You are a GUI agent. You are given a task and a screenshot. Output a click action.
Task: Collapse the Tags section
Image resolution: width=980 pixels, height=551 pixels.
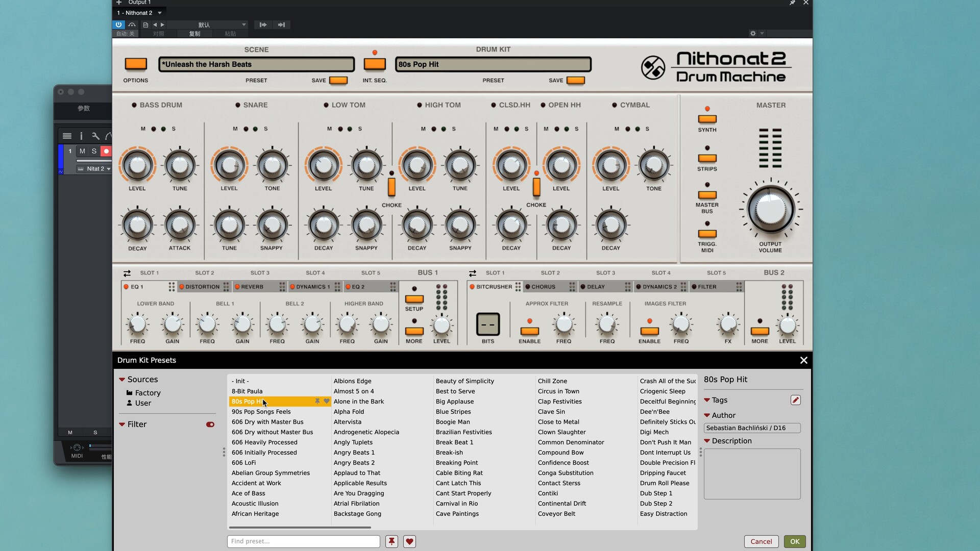click(x=707, y=400)
